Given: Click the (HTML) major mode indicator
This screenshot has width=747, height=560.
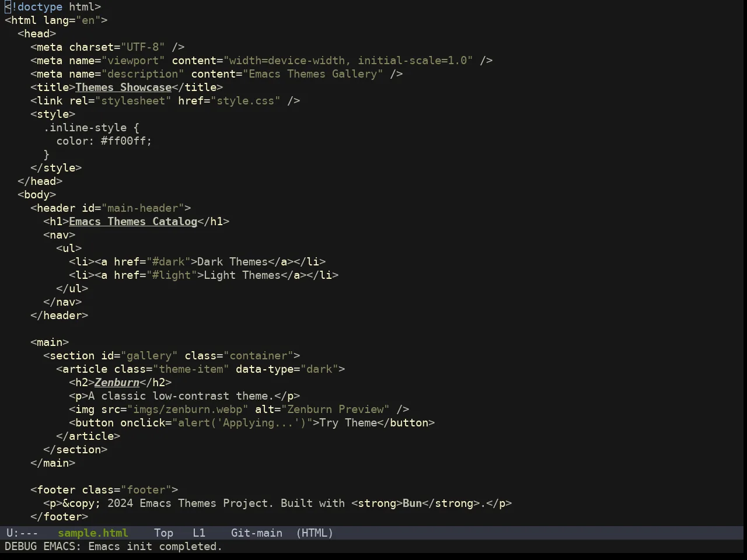Looking at the screenshot, I should (315, 533).
